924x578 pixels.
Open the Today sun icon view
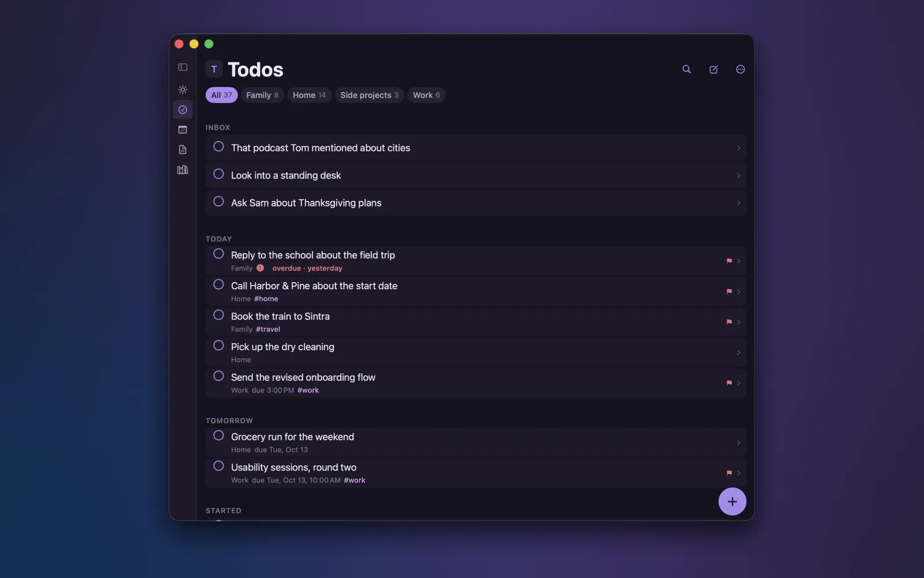tap(182, 90)
